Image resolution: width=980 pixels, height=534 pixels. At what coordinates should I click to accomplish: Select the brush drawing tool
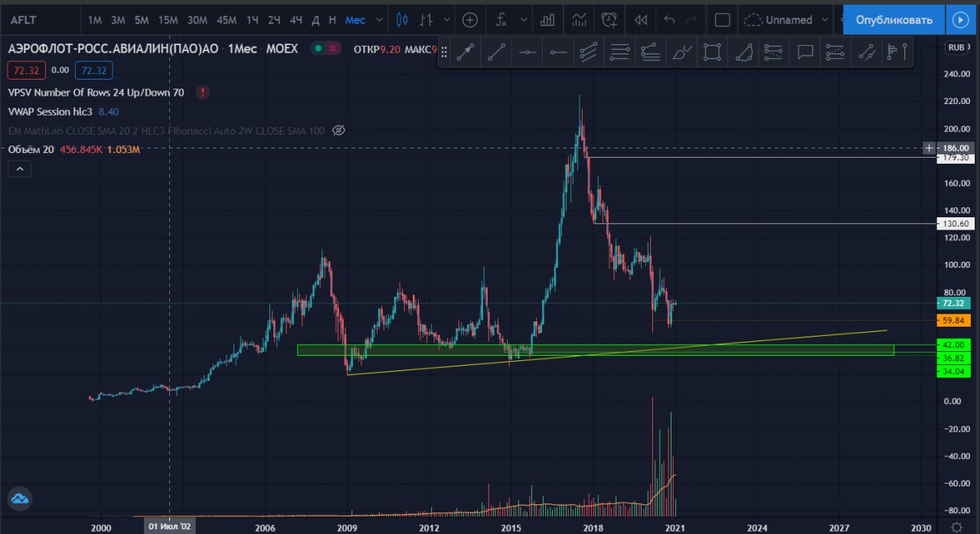(x=681, y=52)
